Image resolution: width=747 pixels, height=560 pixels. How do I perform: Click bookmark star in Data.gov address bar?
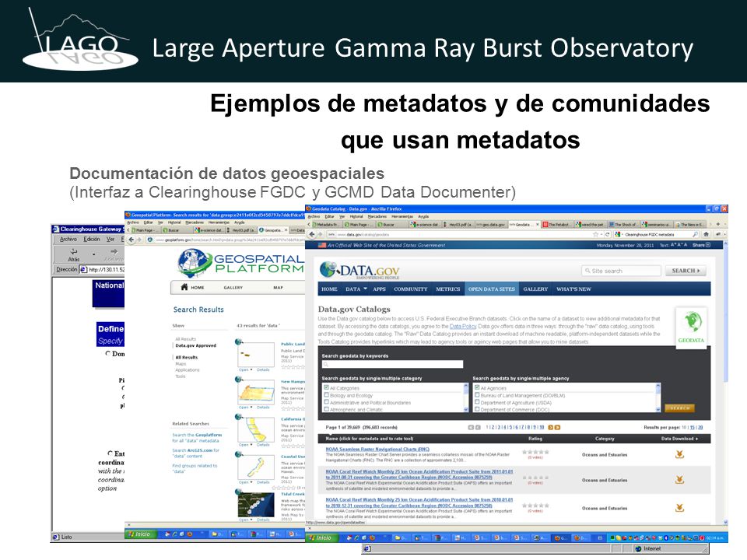595,234
